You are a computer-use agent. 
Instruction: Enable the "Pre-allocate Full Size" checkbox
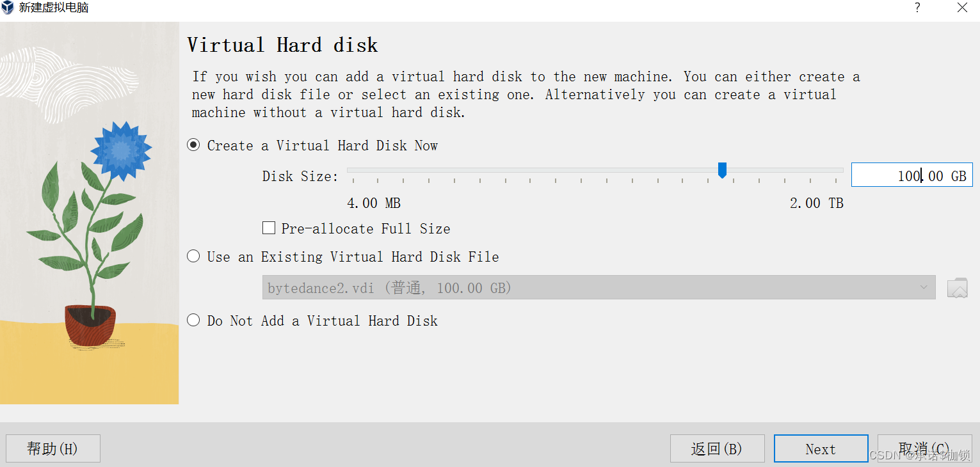(268, 227)
